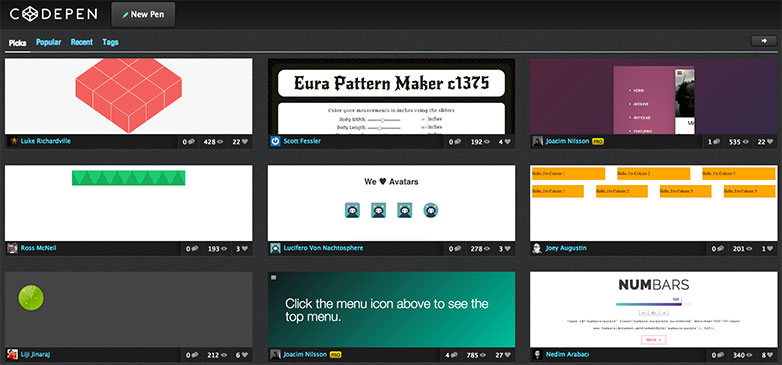The image size is (782, 365).
Task: Visit Nedim Arabacı's profile
Action: tap(568, 355)
